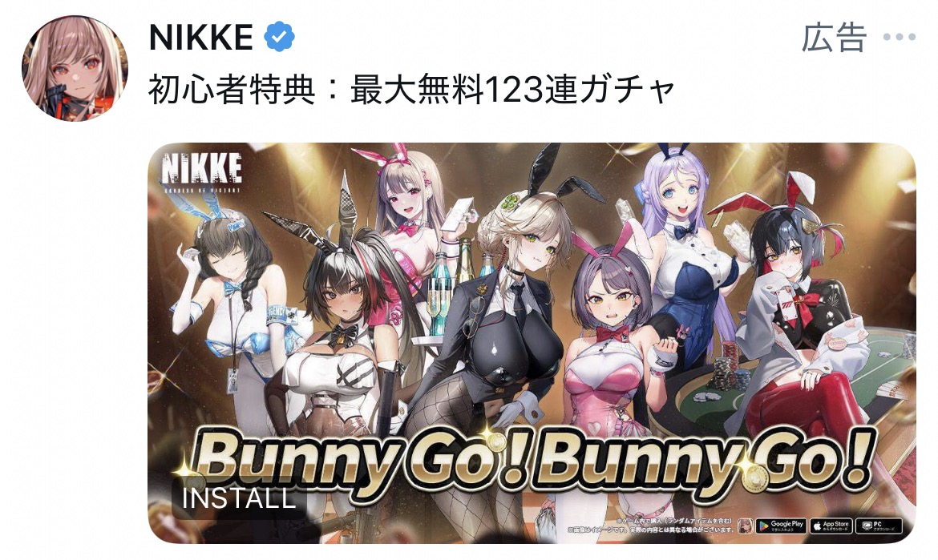Click the App Store badge
The width and height of the screenshot is (938, 560).
(x=831, y=526)
